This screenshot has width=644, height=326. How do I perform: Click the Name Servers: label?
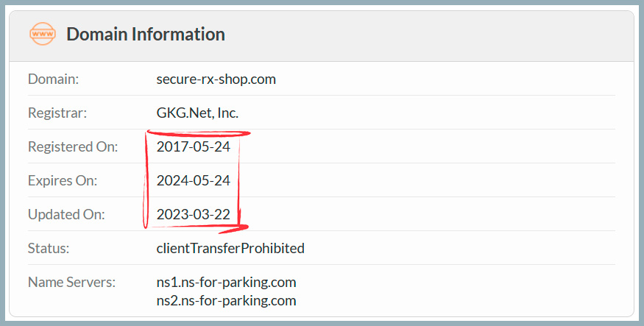click(x=71, y=282)
